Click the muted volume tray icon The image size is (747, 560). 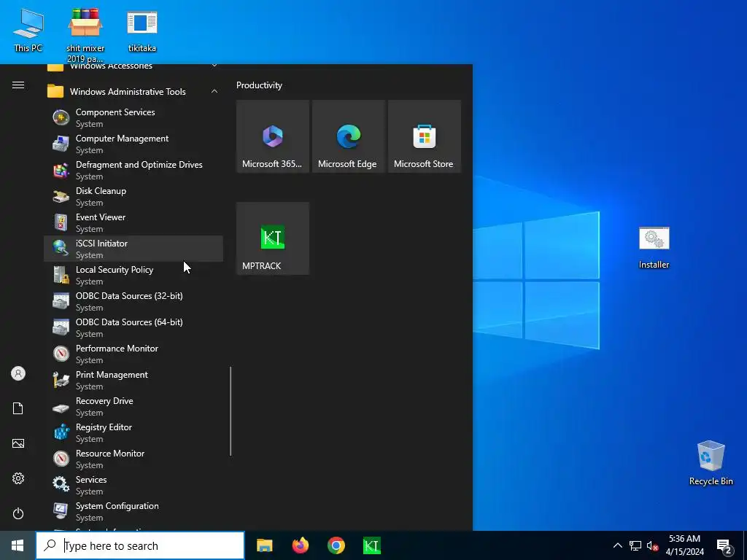click(x=653, y=545)
